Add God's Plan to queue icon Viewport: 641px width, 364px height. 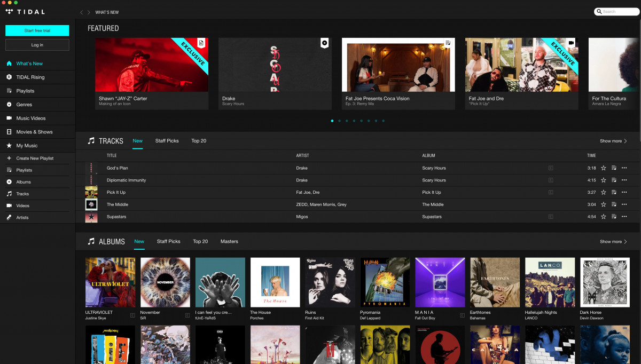click(614, 168)
